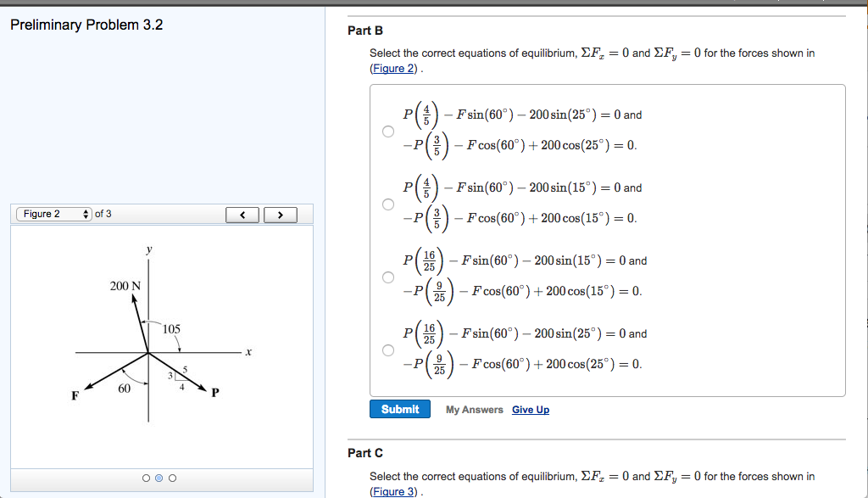This screenshot has width=868, height=498.
Task: Open the Figure 2 selection dropdown
Action: 51,215
